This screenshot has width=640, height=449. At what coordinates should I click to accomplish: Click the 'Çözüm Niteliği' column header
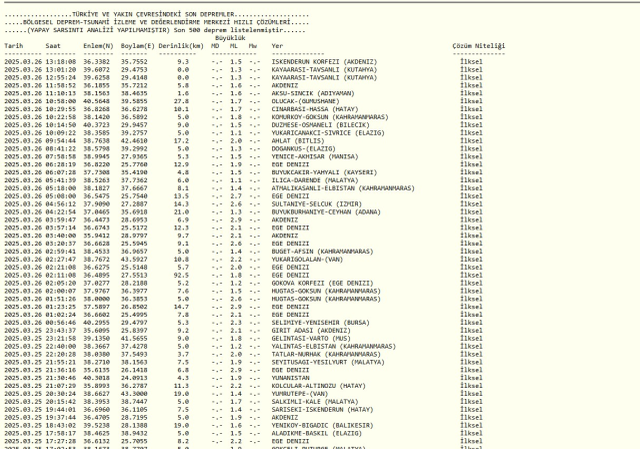(x=478, y=46)
